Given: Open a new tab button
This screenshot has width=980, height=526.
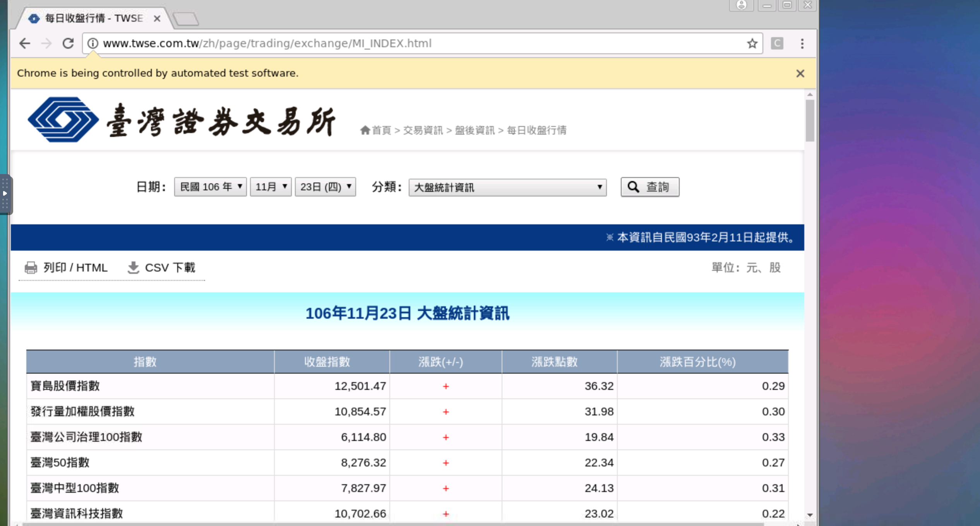Looking at the screenshot, I should (186, 19).
